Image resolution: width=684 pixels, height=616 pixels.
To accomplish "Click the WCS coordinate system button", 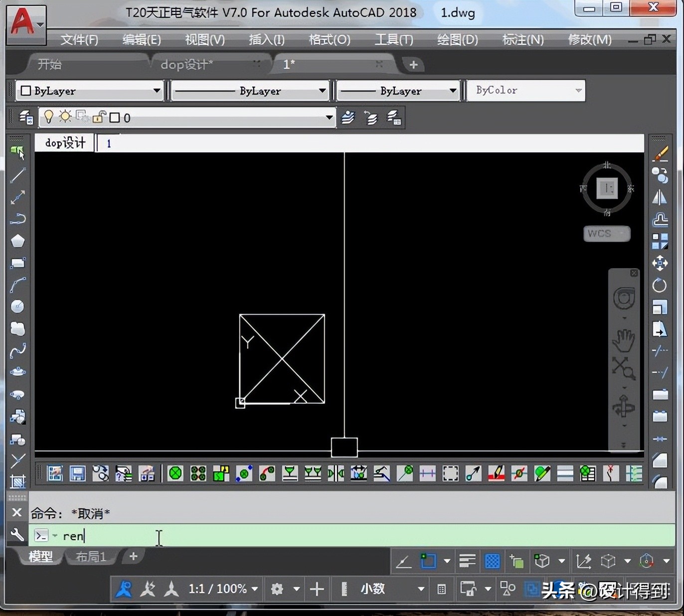I will pyautogui.click(x=607, y=233).
